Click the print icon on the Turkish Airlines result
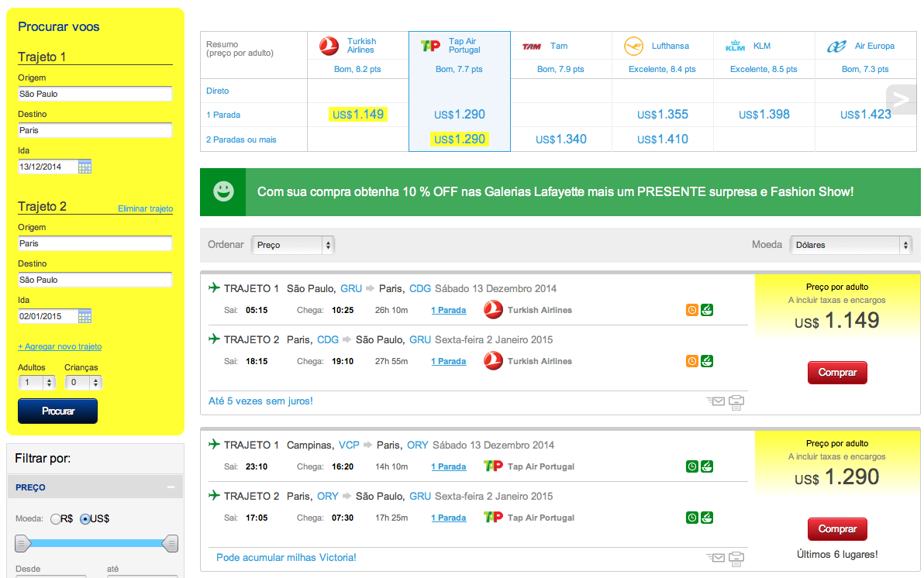 point(736,401)
